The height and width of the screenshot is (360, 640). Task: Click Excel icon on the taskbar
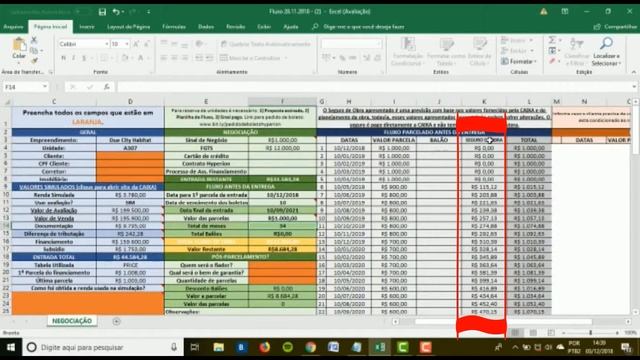pyautogui.click(x=380, y=347)
